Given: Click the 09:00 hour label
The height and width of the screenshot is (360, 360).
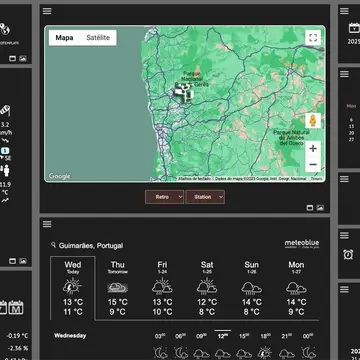Looking at the screenshot, I should (x=201, y=336).
